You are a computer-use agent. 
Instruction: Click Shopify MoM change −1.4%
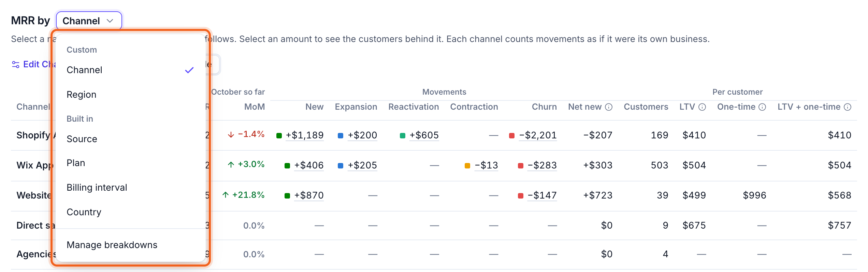click(246, 134)
